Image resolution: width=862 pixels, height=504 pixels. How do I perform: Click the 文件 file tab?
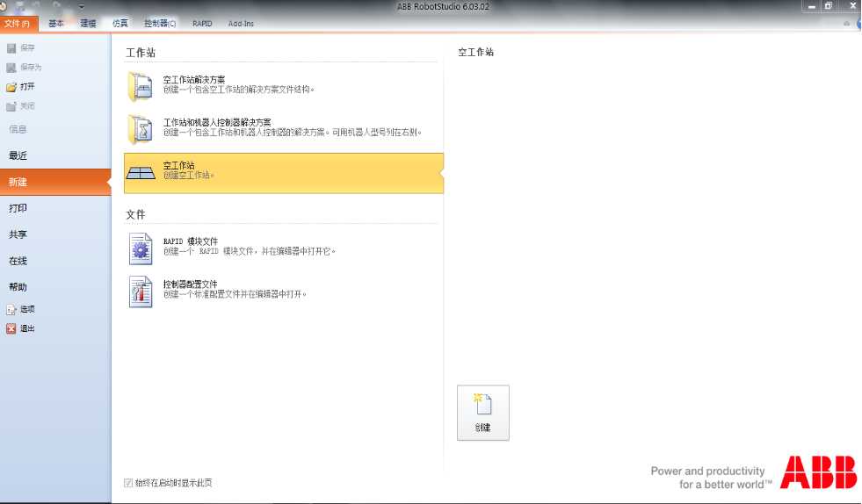[18, 24]
